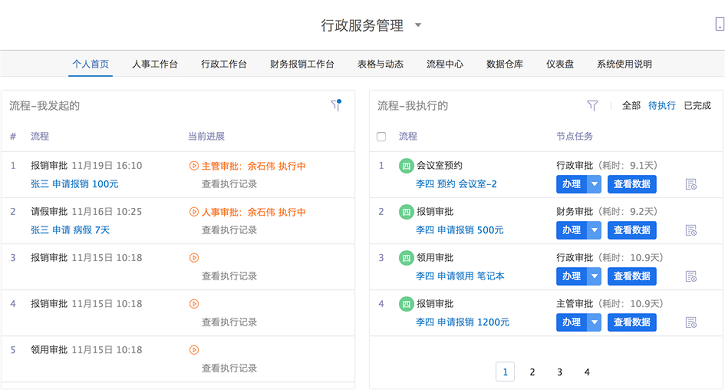Open form record icon for 李四 申请报销 500元 row
Screen dimensions: 725x390
coord(691,230)
